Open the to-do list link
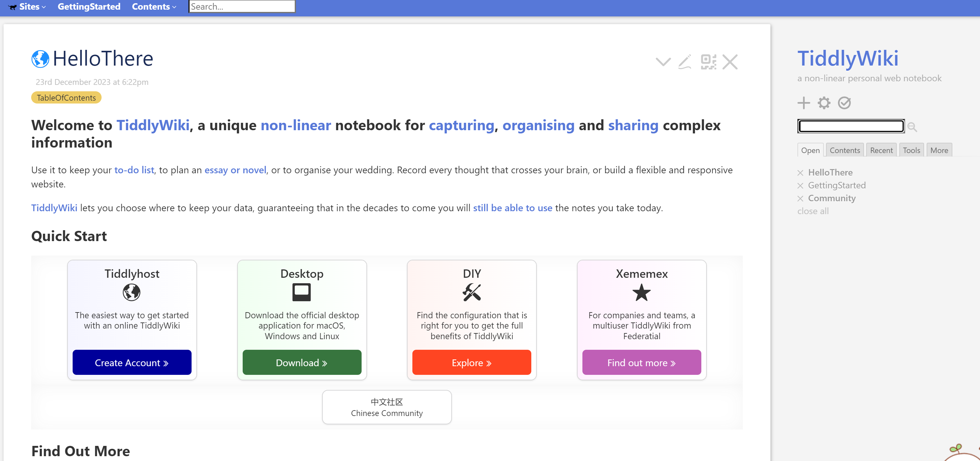This screenshot has height=461, width=980. coord(134,170)
